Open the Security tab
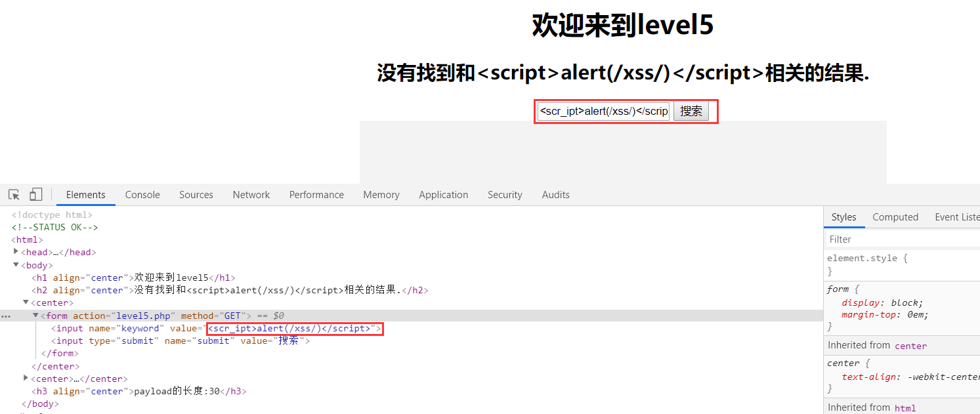This screenshot has height=414, width=980. click(x=505, y=195)
